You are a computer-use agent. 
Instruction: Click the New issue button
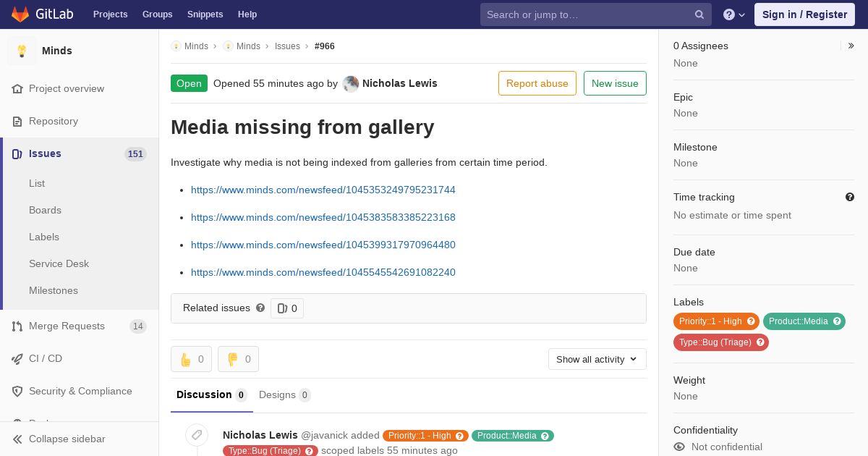click(615, 83)
